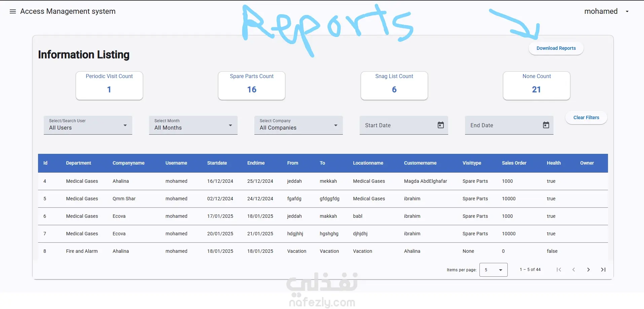Sort by the Startdate column header
Viewport: 644px width, 309px height.
[217, 163]
